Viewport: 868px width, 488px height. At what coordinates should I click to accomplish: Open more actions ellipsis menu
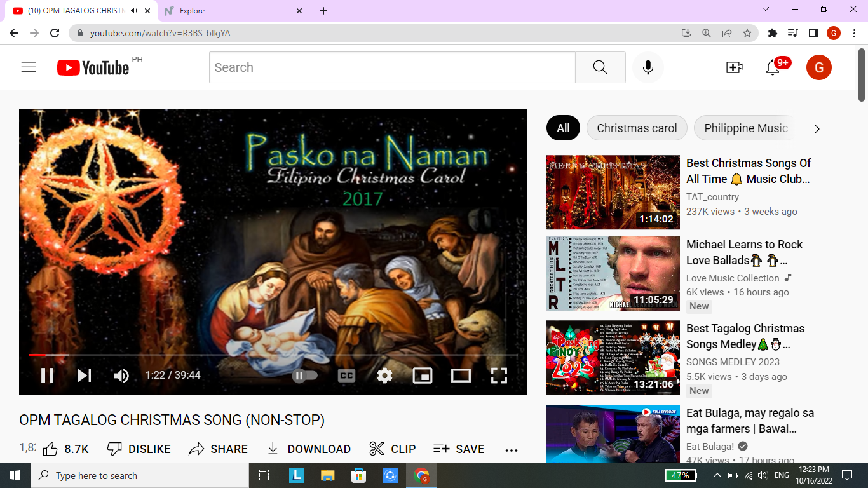pos(512,450)
